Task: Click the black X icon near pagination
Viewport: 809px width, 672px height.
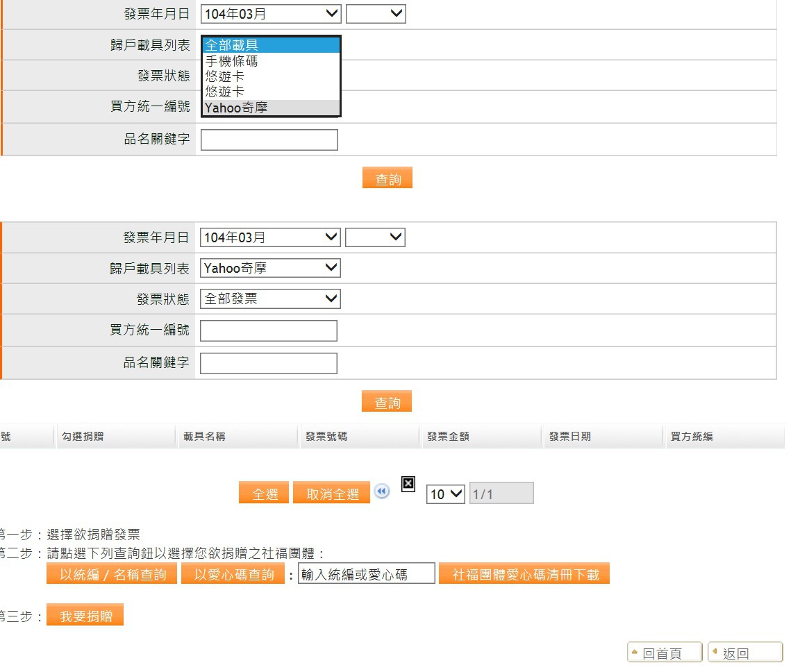Action: pos(408,484)
